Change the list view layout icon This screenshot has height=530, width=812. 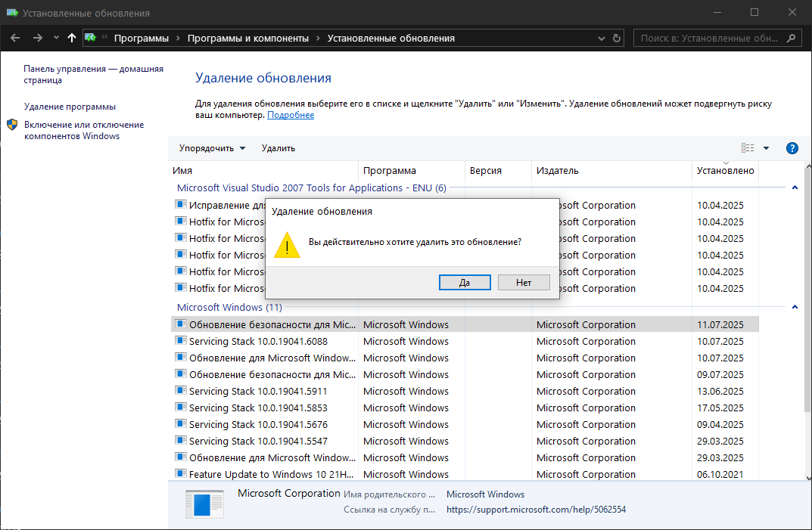coord(747,148)
